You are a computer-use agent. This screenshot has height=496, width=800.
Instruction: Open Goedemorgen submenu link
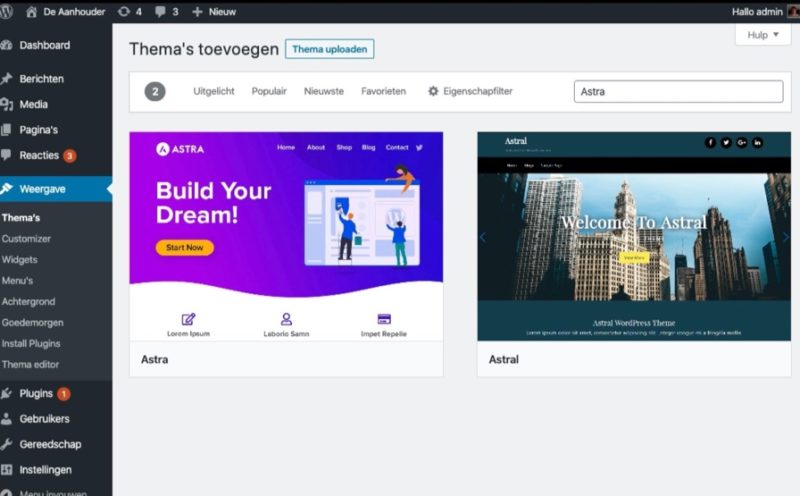pyautogui.click(x=33, y=323)
